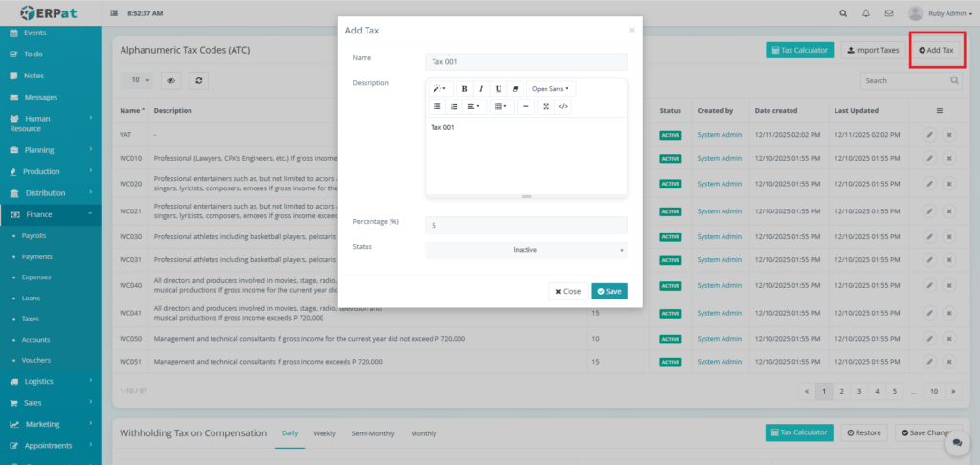The height and width of the screenshot is (465, 980).
Task: Click the Restore button
Action: [864, 432]
